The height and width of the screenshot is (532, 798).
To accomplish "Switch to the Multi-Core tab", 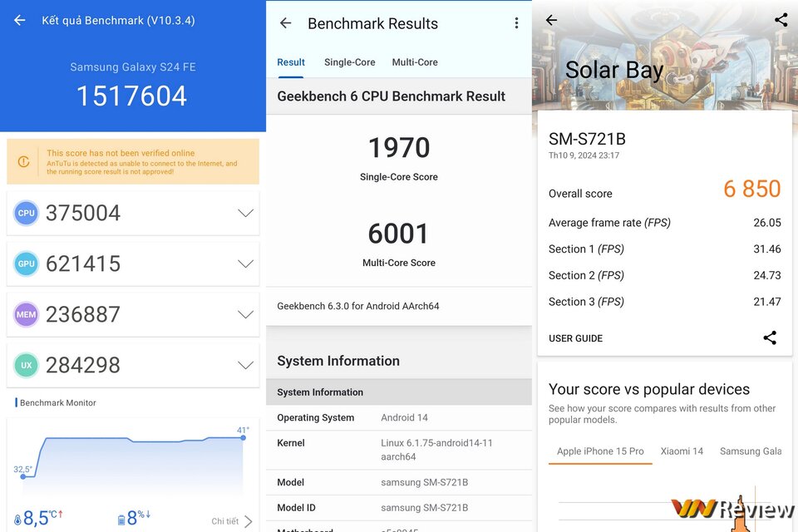I will (x=415, y=62).
